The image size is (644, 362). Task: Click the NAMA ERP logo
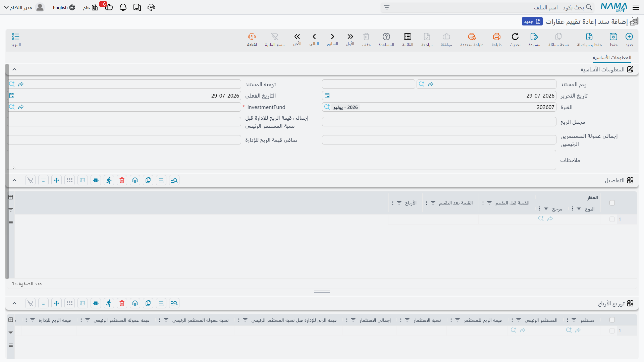point(614,7)
